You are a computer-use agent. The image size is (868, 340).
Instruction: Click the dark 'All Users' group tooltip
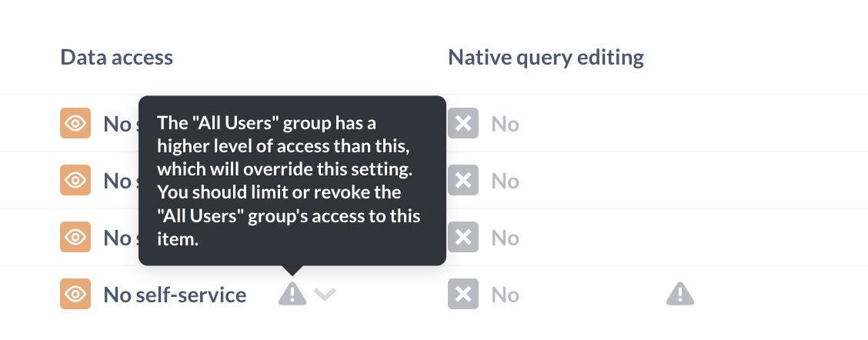point(292,181)
